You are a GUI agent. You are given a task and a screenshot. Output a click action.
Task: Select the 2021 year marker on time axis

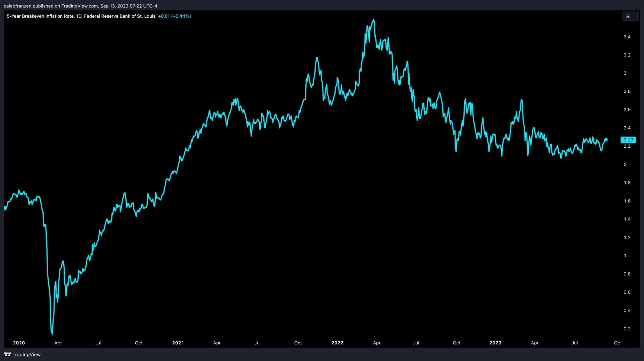[178, 343]
